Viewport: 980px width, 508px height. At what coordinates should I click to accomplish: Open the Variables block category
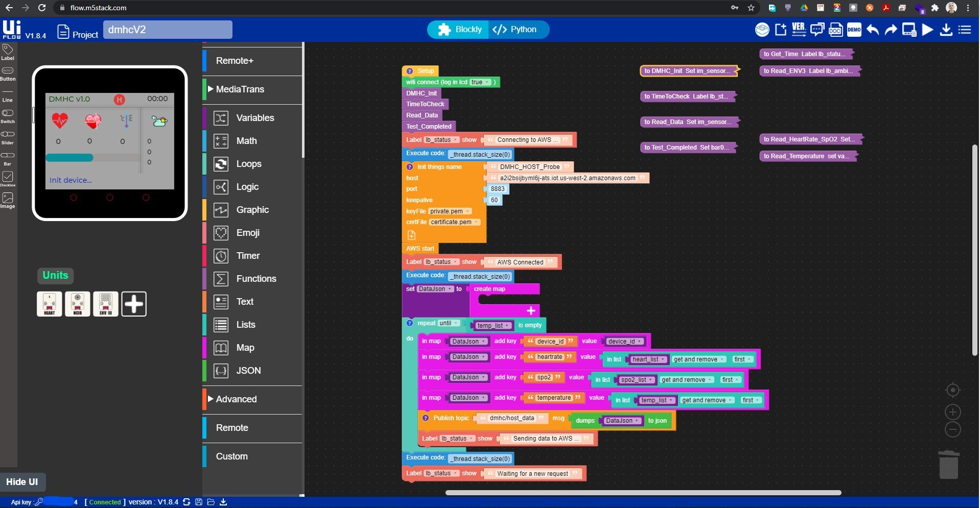(x=252, y=118)
